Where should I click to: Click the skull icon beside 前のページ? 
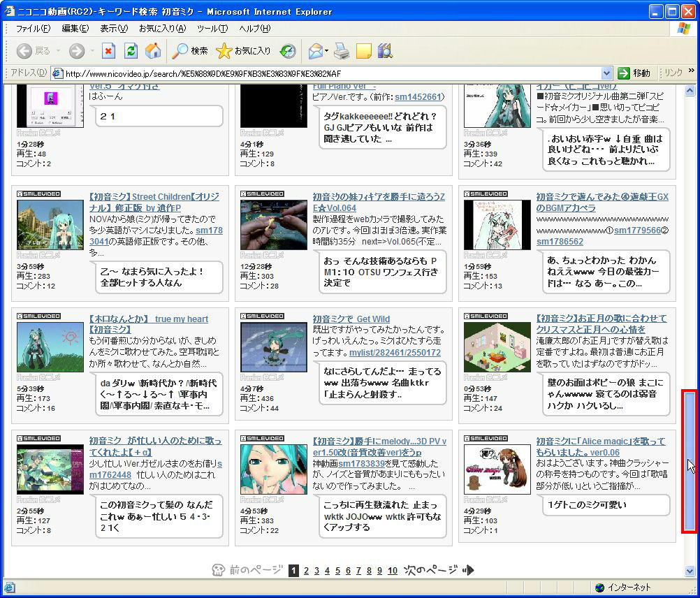click(x=218, y=570)
